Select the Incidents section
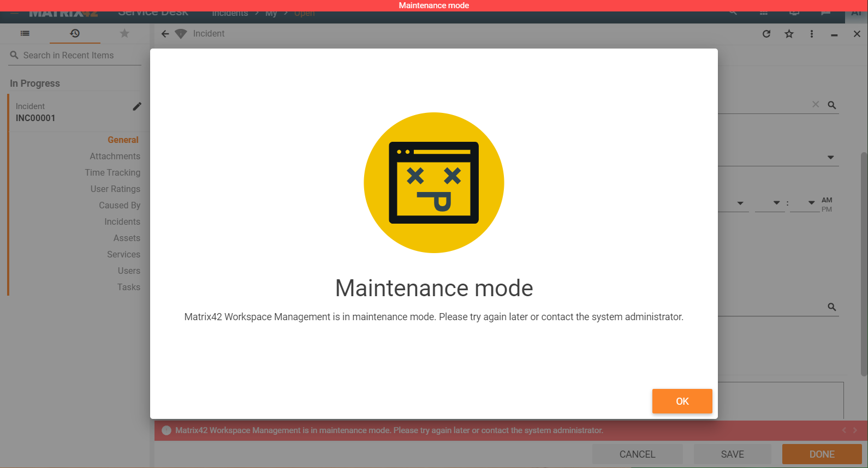The width and height of the screenshot is (868, 468). tap(122, 221)
